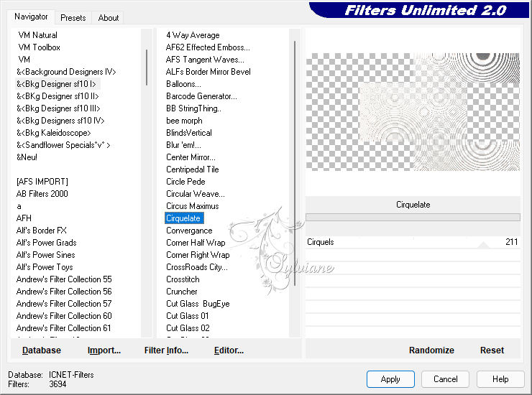Choose the Cruncher filter
The image size is (532, 395).
pyautogui.click(x=182, y=292)
